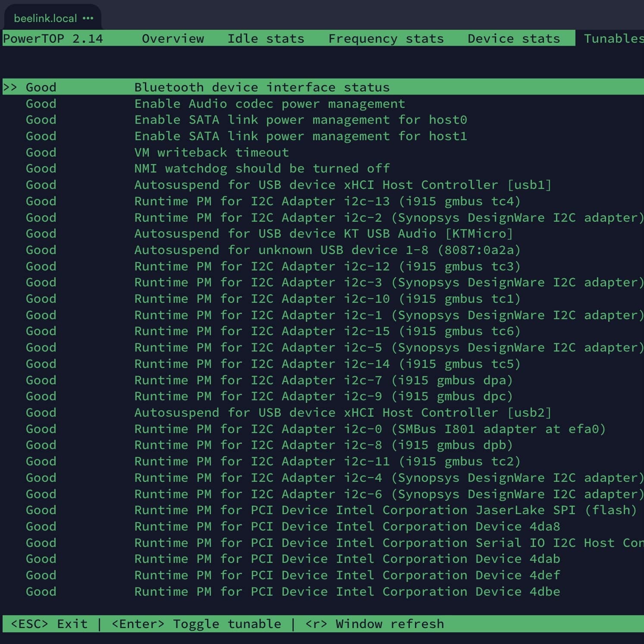Select Runtime PM for i2c-13 tc4
Screen dimensions: 644x644
[x=327, y=201]
